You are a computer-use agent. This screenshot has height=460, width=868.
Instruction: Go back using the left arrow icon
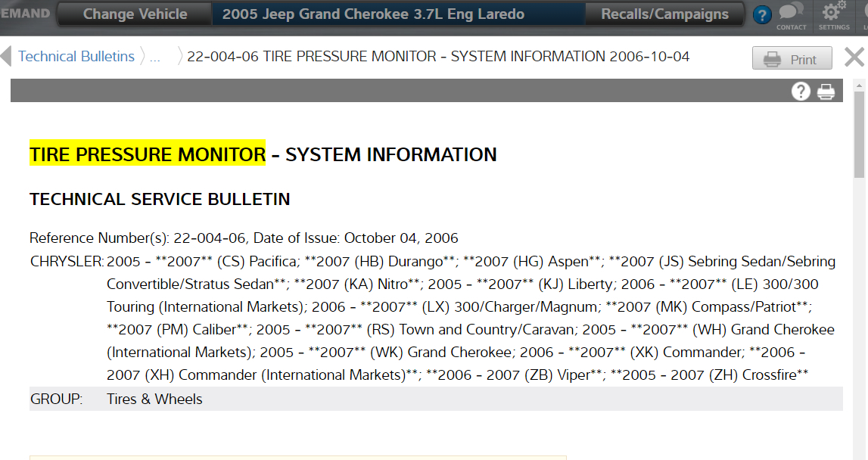coord(6,57)
